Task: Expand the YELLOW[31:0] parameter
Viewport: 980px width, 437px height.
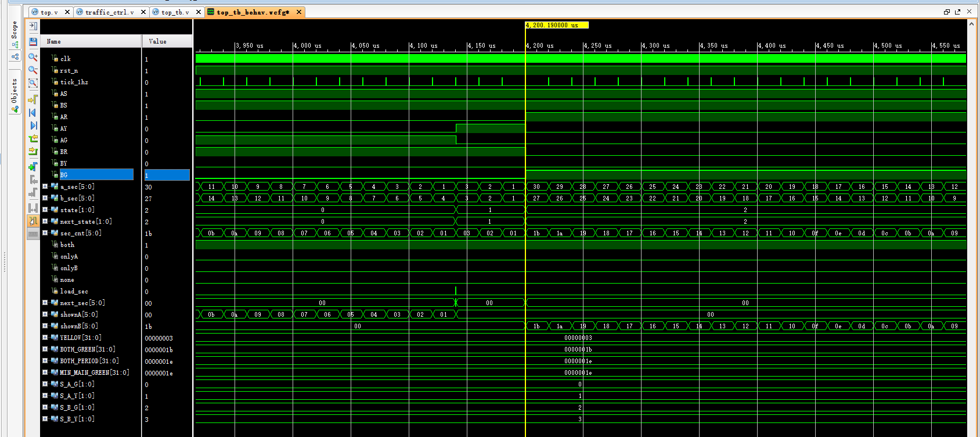Action: pos(45,338)
